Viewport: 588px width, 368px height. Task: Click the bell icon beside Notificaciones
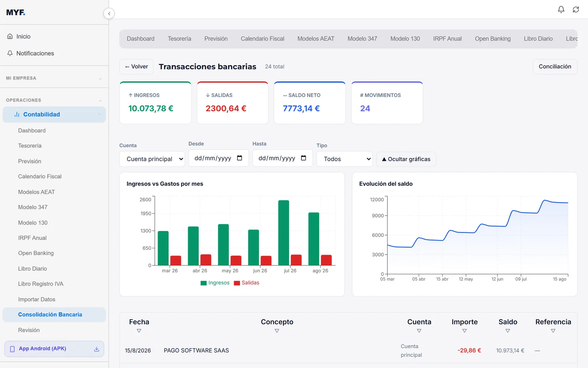(x=10, y=53)
